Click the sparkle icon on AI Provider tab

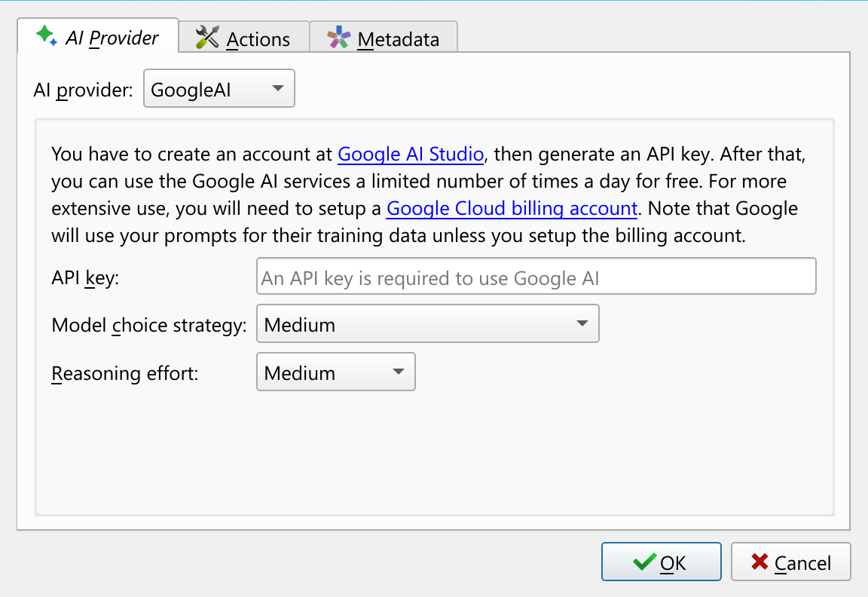point(47,36)
